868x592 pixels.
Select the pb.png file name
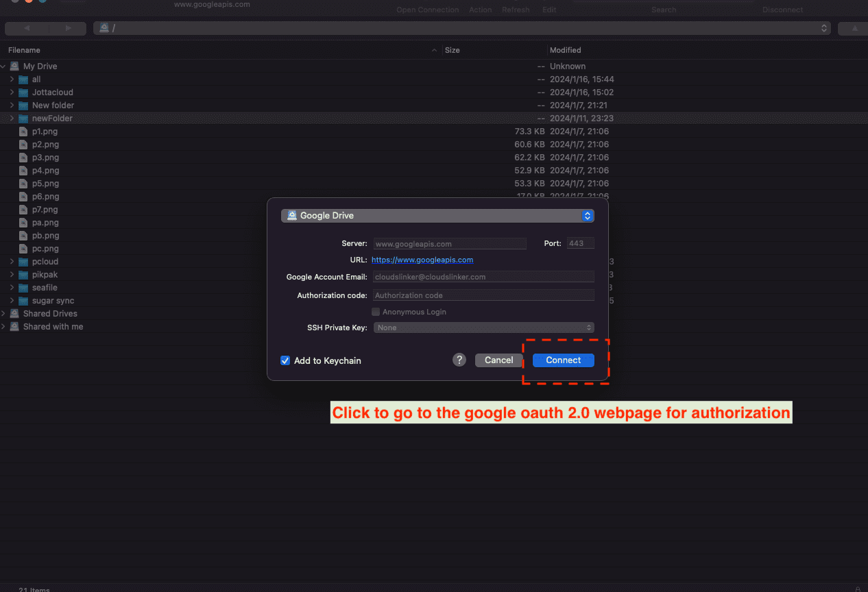tap(45, 236)
